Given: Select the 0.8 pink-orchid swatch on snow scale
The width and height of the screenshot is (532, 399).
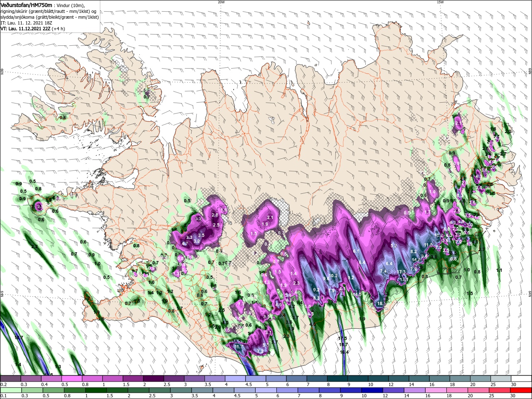Looking at the screenshot, I should click(92, 378).
